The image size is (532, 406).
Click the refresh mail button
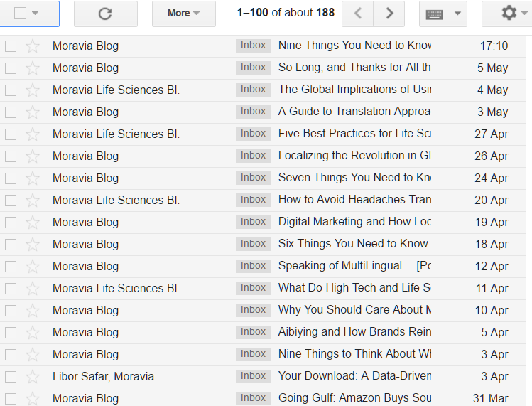point(106,14)
